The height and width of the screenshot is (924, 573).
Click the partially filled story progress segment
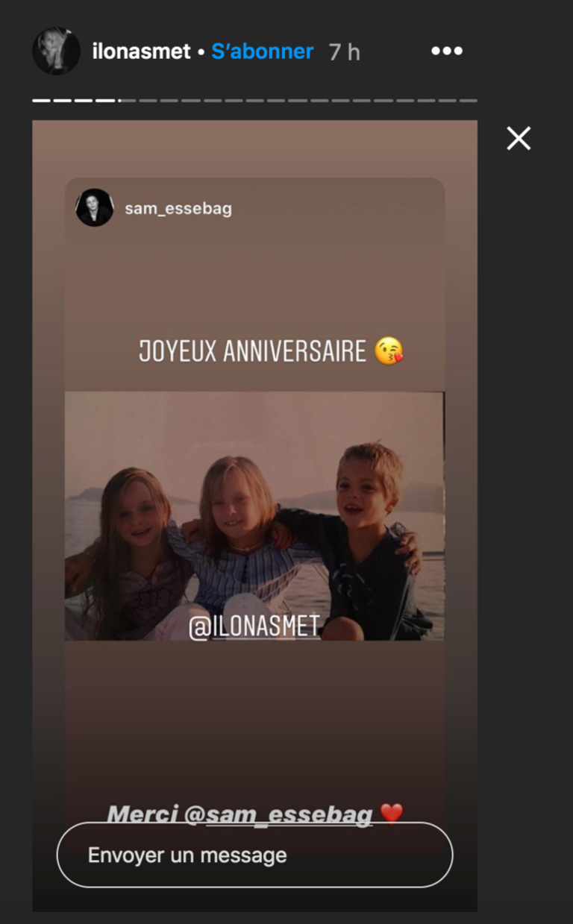127,100
